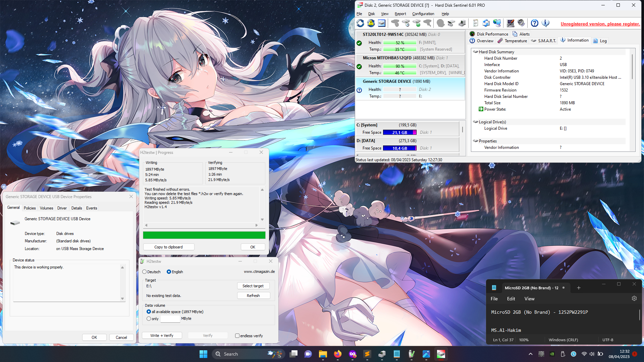
Task: Click the hard disk picture toolbar icon
Action: tap(382, 23)
